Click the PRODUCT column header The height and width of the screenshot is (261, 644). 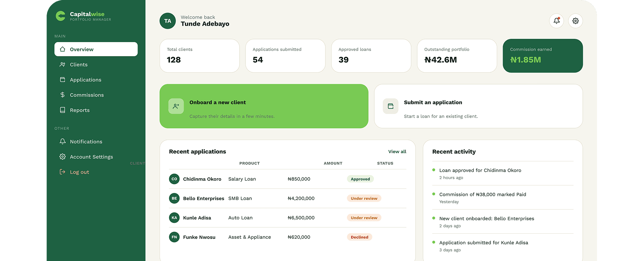point(250,163)
